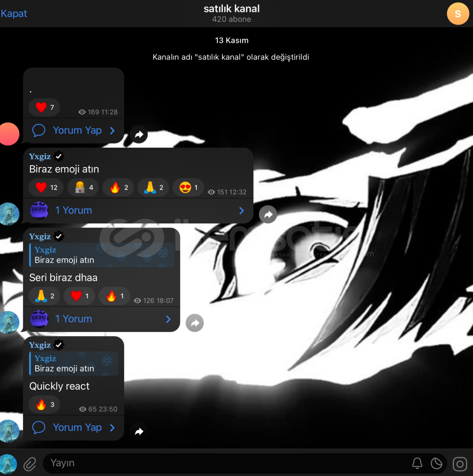The image size is (473, 476).
Task: Toggle praying hands reaction on Biraz emoji atın post
Action: point(153,187)
